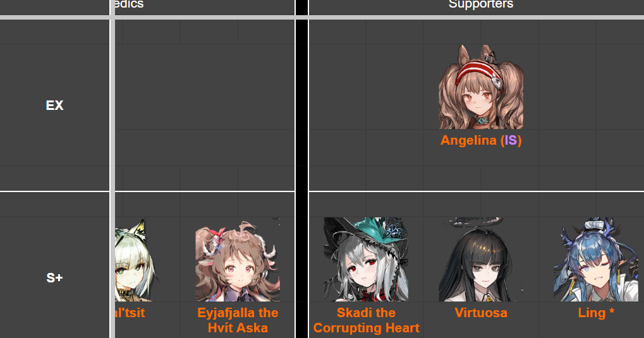Viewport: 644px width, 338px height.
Task: Open Eyjafjalla the Hvít Aska name link
Action: point(238,320)
